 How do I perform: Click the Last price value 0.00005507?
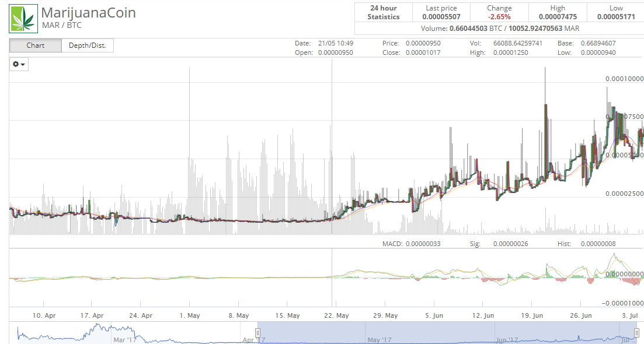[x=441, y=17]
